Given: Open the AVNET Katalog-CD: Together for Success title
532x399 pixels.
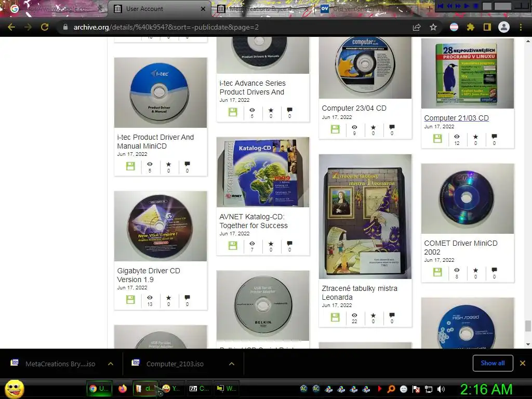Looking at the screenshot, I should [254, 221].
